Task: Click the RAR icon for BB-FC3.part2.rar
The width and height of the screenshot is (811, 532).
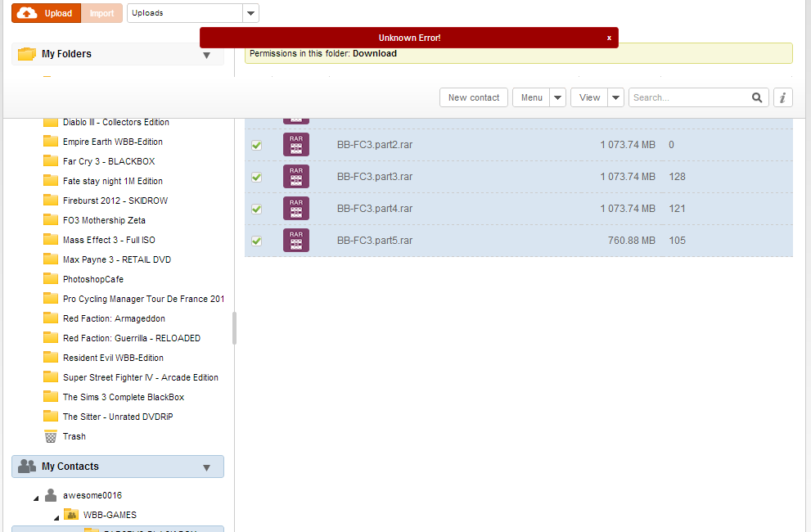Action: coord(295,145)
